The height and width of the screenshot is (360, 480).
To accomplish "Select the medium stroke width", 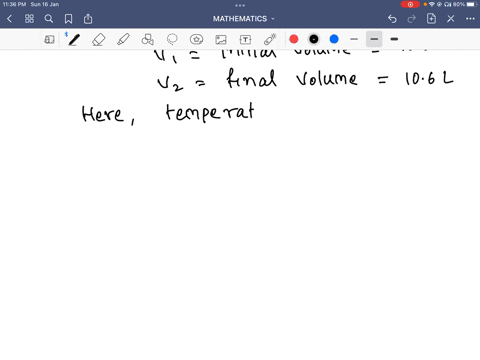I will 374,39.
